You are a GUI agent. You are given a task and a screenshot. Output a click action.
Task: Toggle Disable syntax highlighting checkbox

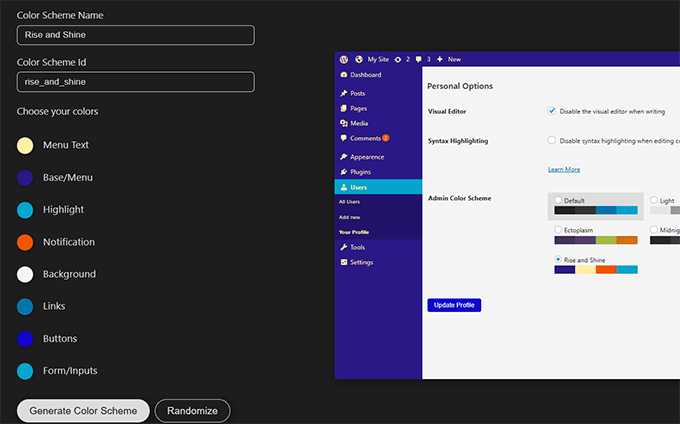click(x=552, y=140)
